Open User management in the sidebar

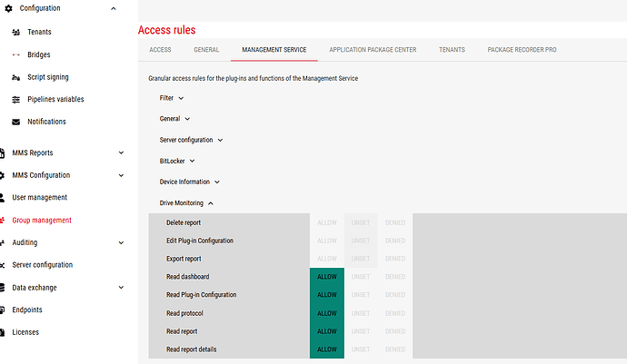coord(39,197)
